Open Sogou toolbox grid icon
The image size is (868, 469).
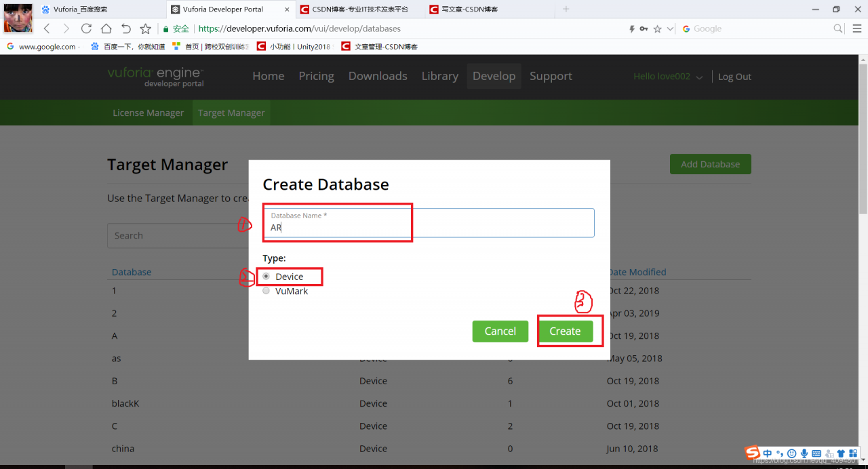(x=852, y=453)
